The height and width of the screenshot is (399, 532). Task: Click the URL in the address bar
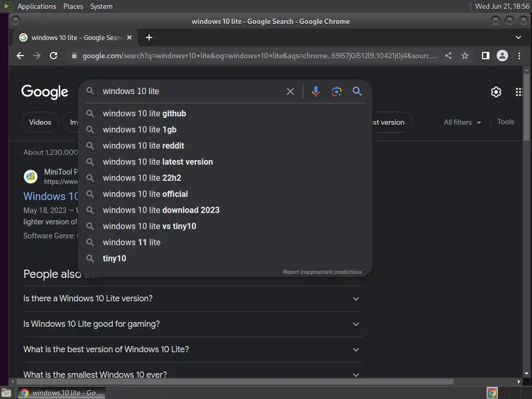pos(259,56)
